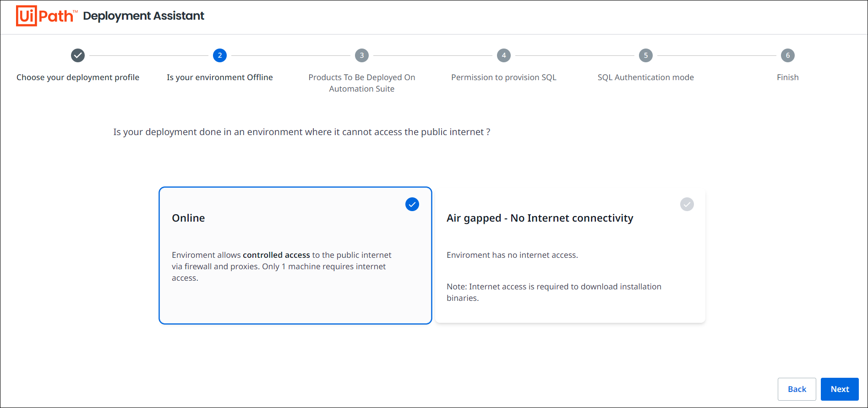Click step 3 circle in progress stepper

tap(362, 55)
